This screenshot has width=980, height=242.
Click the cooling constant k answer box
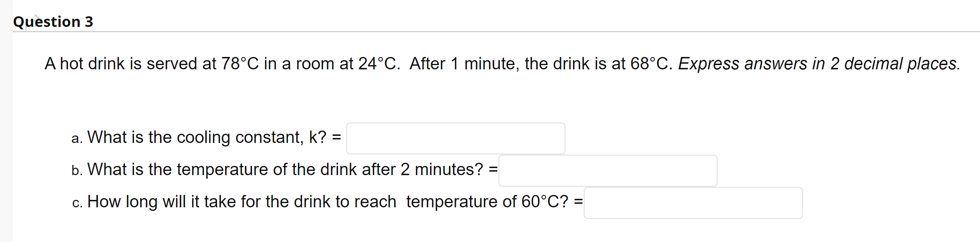pos(455,138)
